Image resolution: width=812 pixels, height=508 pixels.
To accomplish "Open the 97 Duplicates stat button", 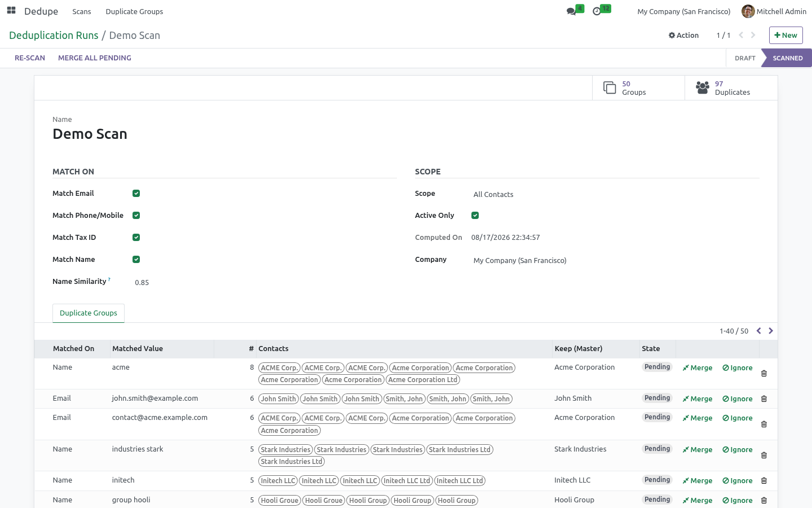I will coord(731,88).
